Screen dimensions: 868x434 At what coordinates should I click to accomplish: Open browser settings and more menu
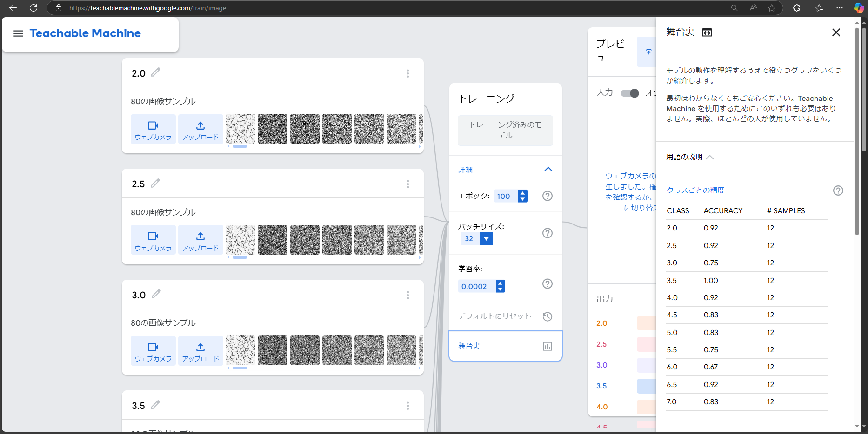point(839,8)
